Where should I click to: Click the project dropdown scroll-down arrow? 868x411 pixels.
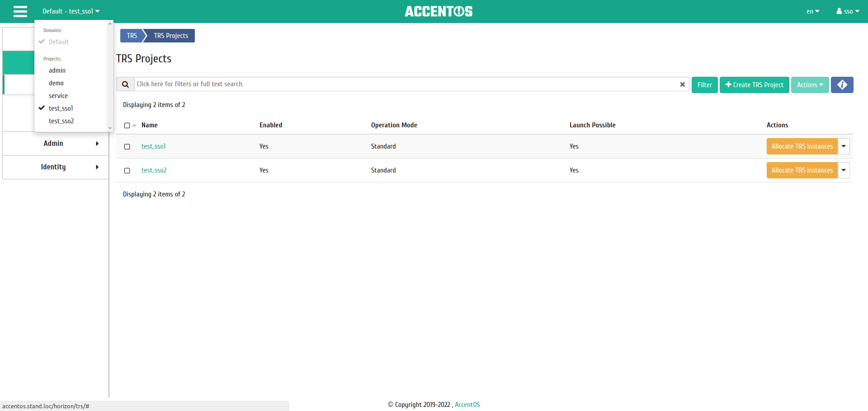tap(110, 128)
